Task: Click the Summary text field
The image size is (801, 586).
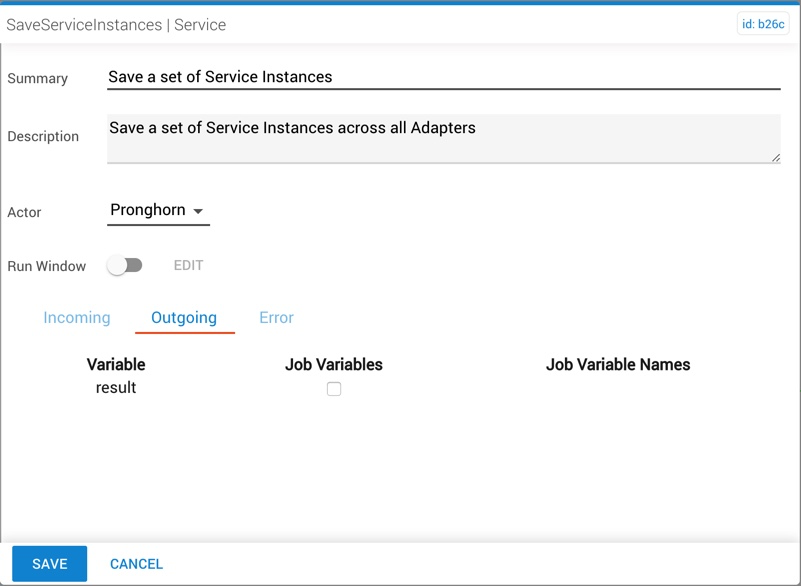Action: (x=443, y=77)
